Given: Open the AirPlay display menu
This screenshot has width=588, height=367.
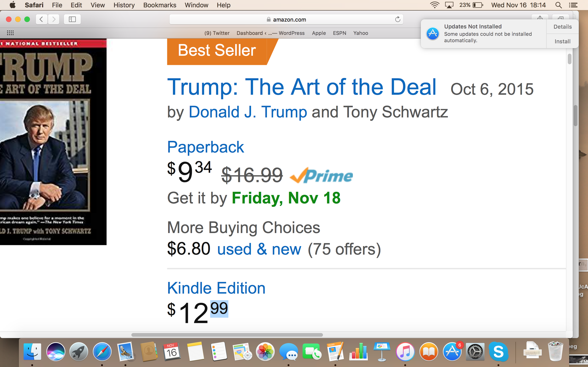Looking at the screenshot, I should (449, 5).
